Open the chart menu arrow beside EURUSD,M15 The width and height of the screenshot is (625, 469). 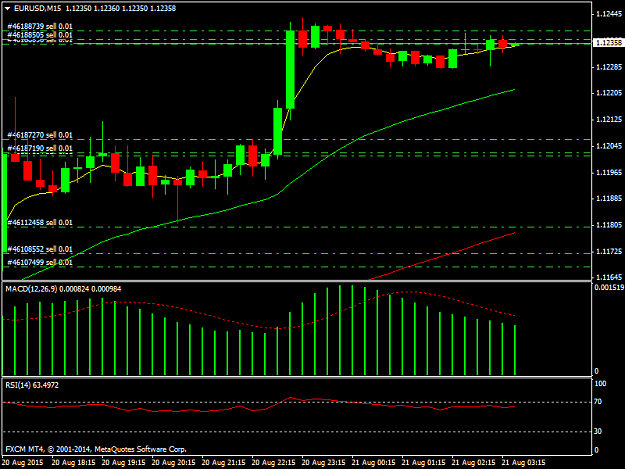pyautogui.click(x=8, y=8)
